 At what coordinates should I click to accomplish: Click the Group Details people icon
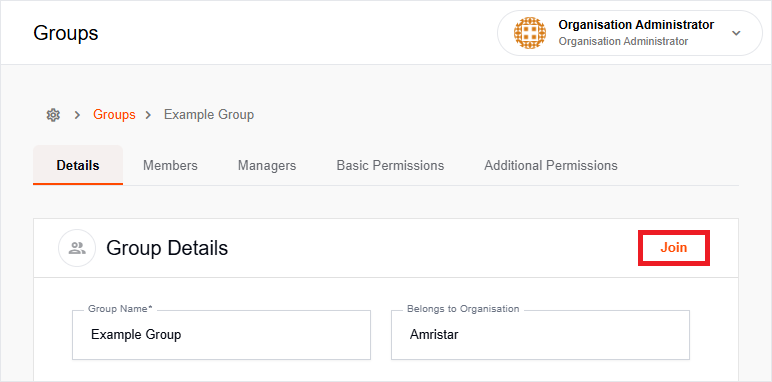click(x=77, y=248)
